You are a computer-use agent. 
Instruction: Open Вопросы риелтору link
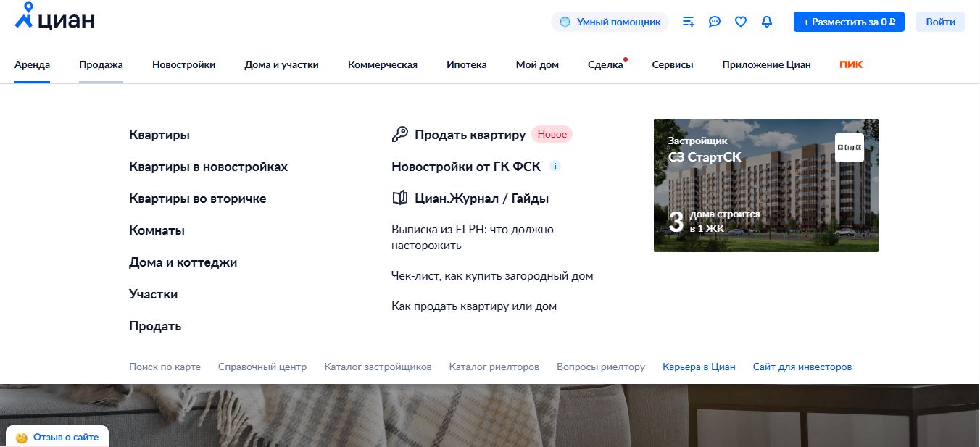coord(601,367)
